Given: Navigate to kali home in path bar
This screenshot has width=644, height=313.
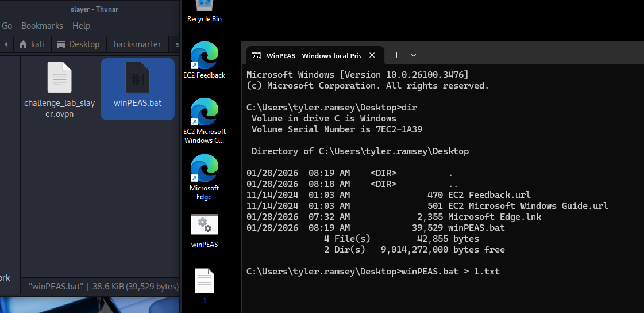Looking at the screenshot, I should pyautogui.click(x=32, y=44).
